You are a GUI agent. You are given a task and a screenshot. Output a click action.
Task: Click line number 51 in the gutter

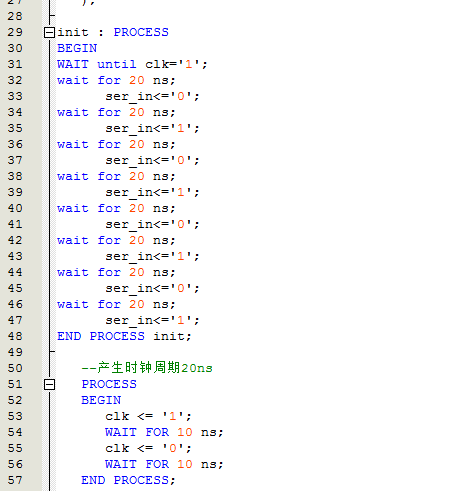[x=15, y=384]
